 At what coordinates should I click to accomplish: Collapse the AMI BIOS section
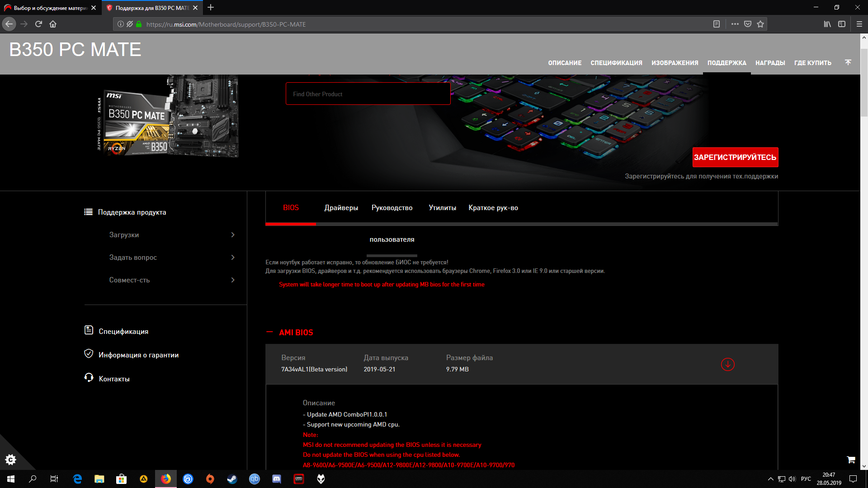(270, 332)
